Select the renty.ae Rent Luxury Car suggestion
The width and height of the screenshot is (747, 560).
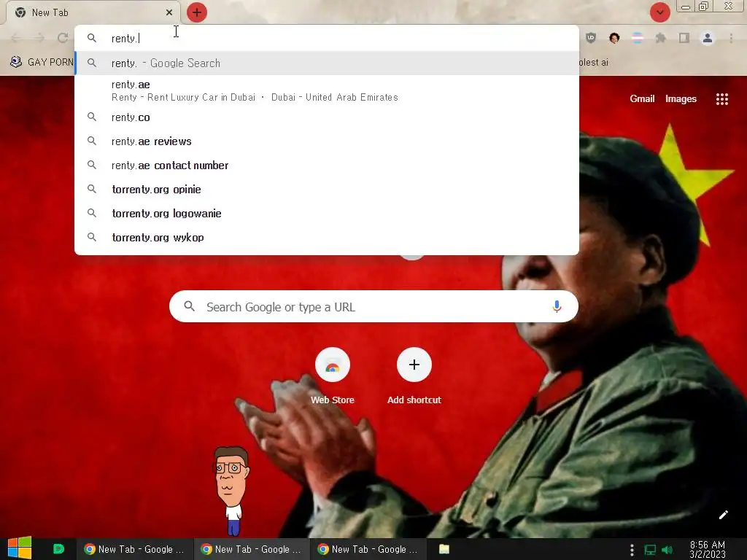[327, 90]
